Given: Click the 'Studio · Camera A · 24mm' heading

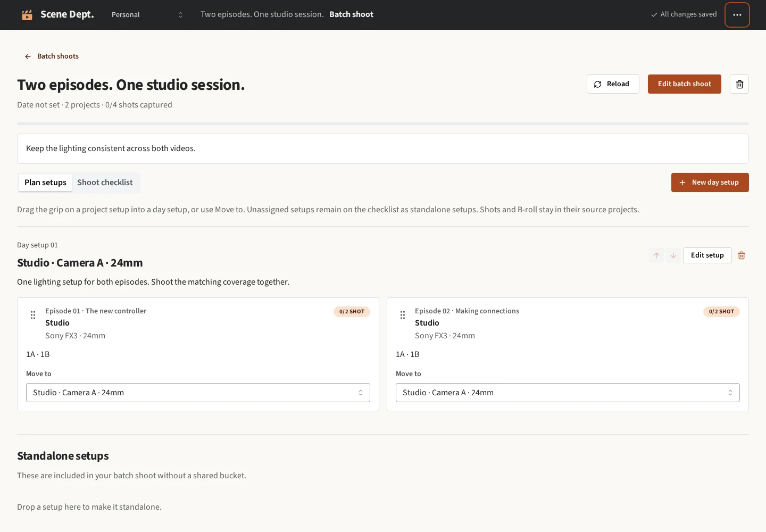Looking at the screenshot, I should click(x=80, y=263).
